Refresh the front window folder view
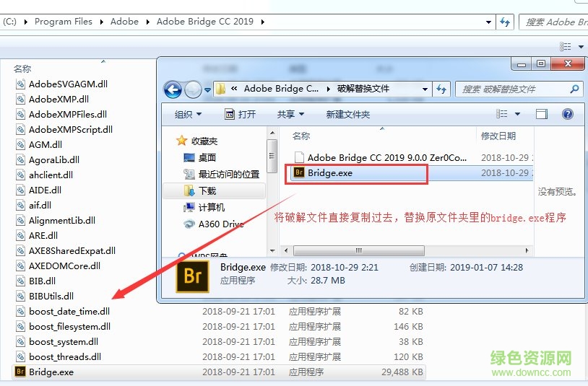The height and width of the screenshot is (386, 588). point(441,89)
